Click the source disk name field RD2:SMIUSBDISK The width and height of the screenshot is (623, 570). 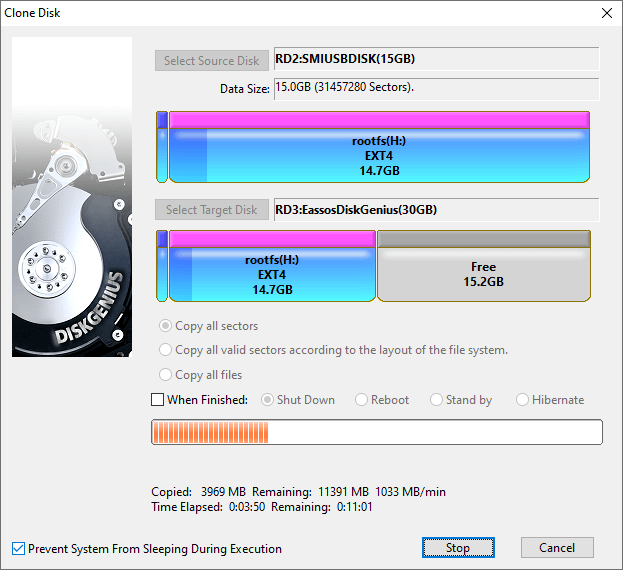click(x=436, y=59)
